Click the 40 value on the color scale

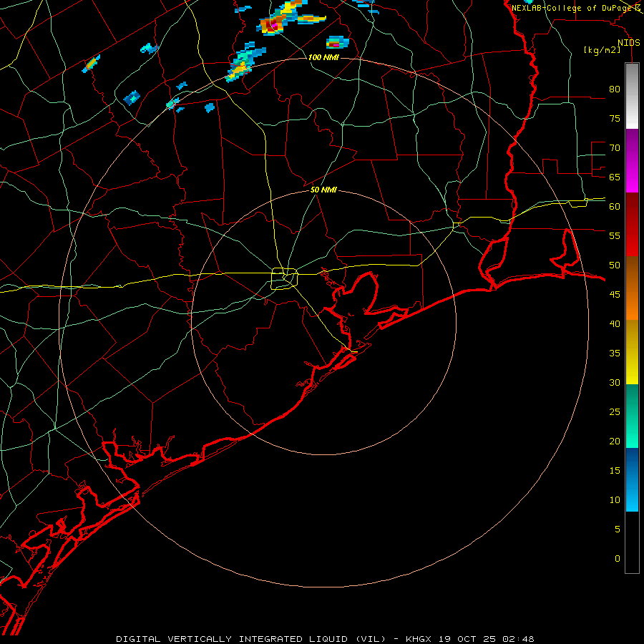pos(615,323)
